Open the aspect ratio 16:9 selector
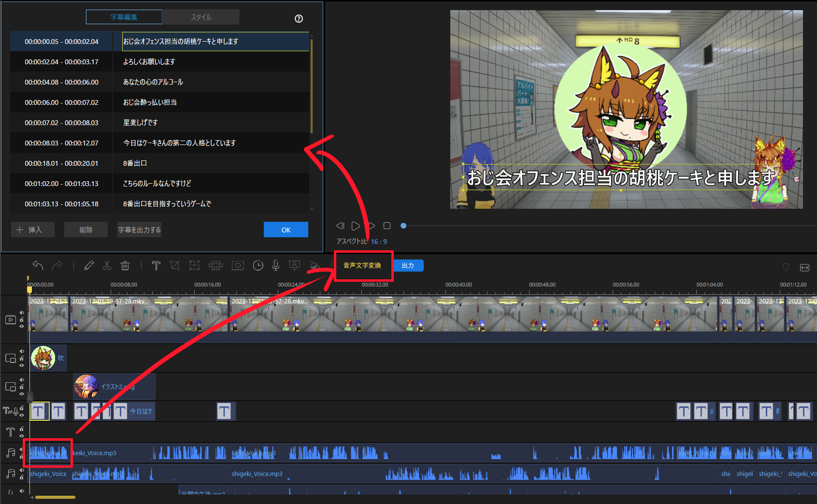 [x=378, y=242]
